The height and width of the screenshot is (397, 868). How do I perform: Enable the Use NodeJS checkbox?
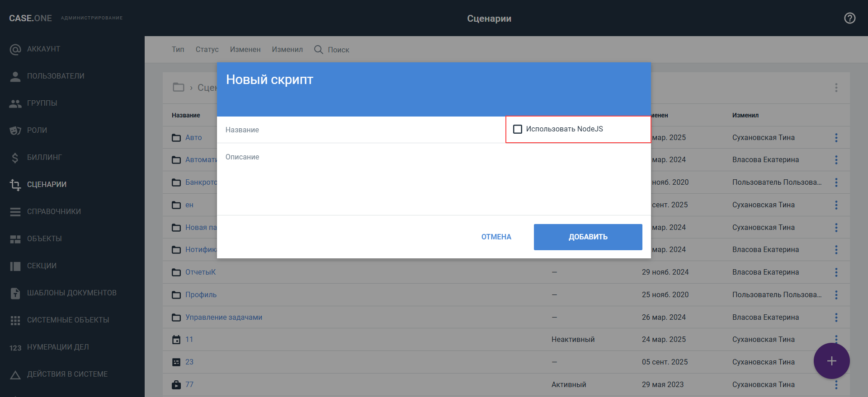[518, 129]
